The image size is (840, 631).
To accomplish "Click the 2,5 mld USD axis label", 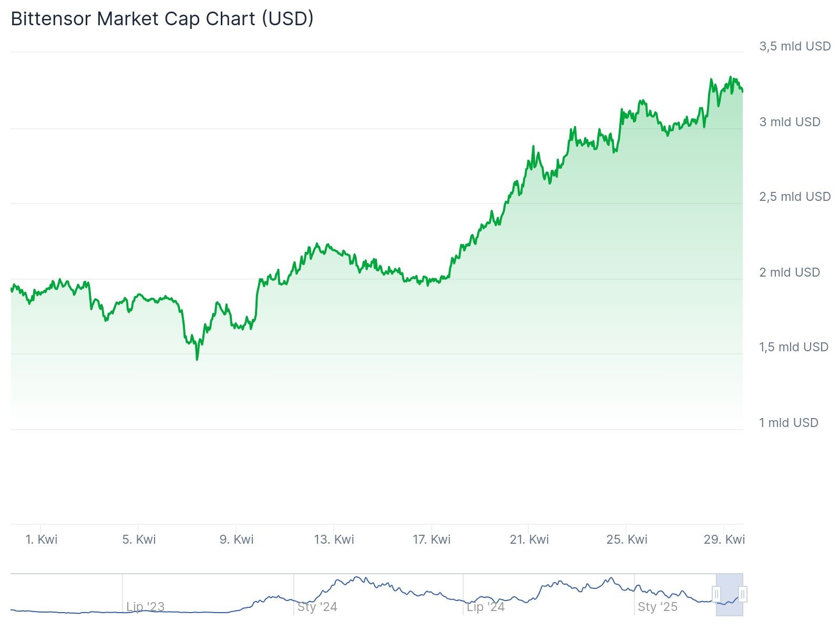I will click(795, 197).
